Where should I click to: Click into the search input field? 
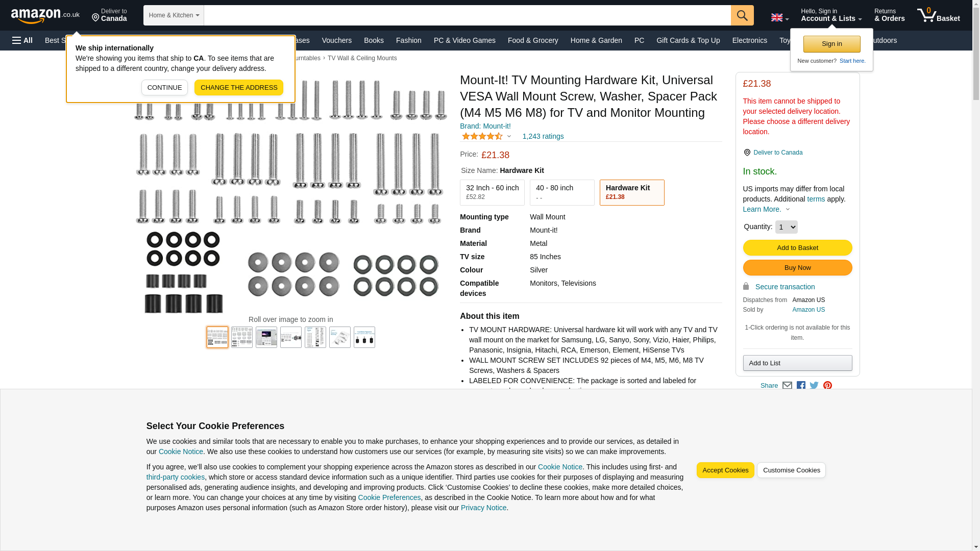[x=467, y=15]
